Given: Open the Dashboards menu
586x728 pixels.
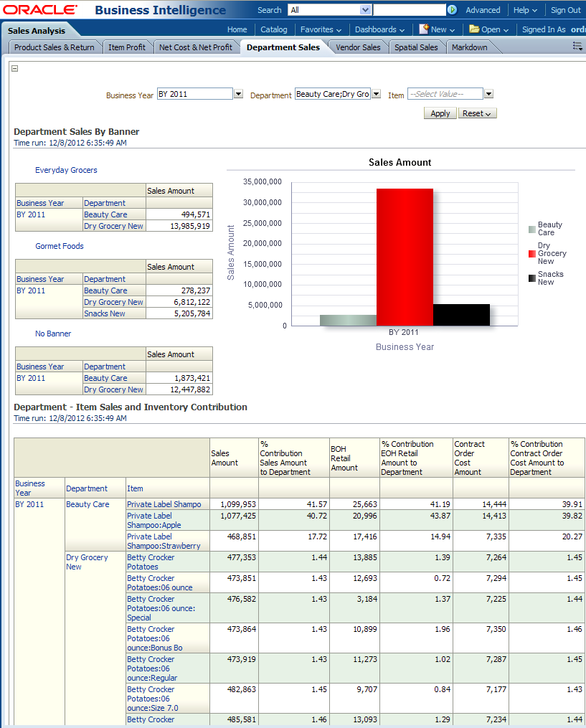Looking at the screenshot, I should click(379, 29).
